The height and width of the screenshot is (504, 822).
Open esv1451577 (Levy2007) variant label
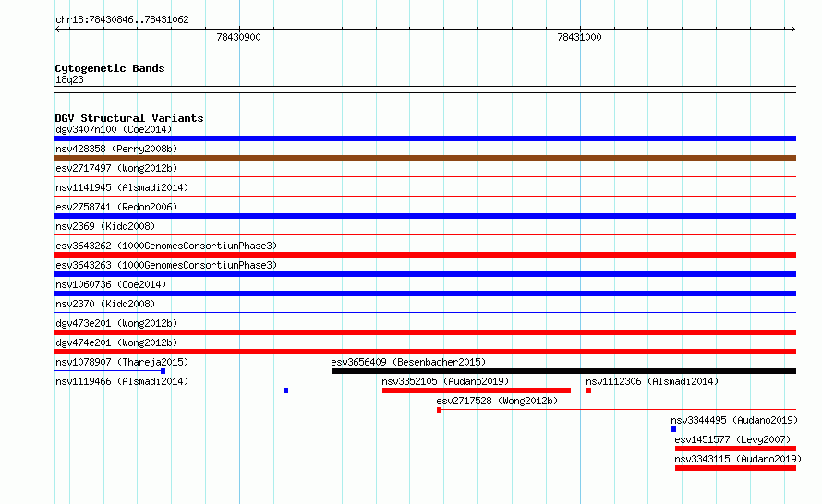[x=732, y=439]
